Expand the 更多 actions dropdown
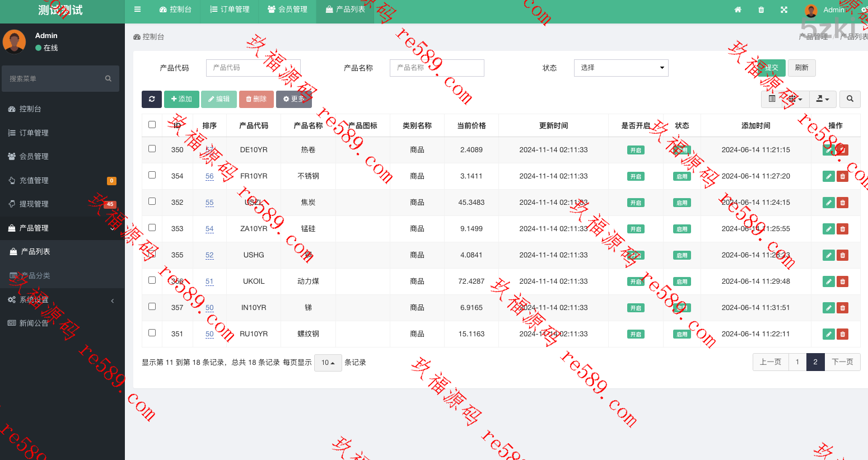This screenshot has width=868, height=460. [293, 99]
